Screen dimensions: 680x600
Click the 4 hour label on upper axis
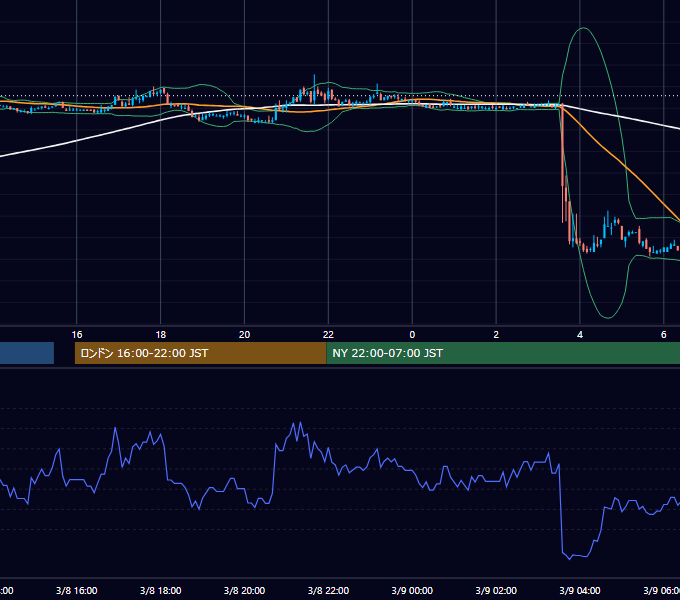[x=580, y=335]
